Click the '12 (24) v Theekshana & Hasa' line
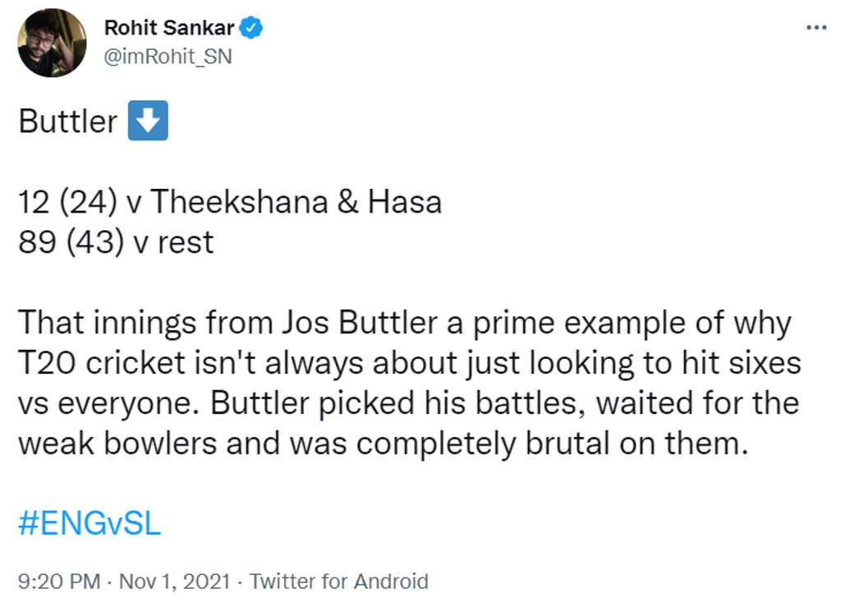 tap(230, 202)
